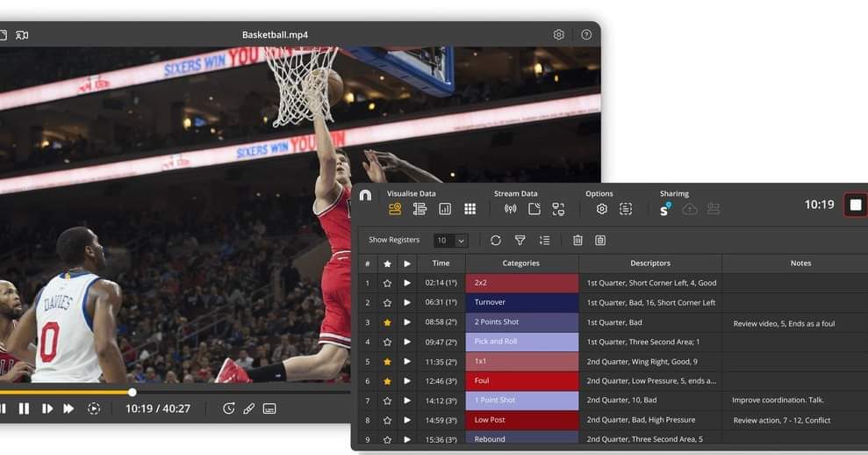
Task: Click the note 'Review video, 5, Ends as a foul'
Action: [x=784, y=323]
